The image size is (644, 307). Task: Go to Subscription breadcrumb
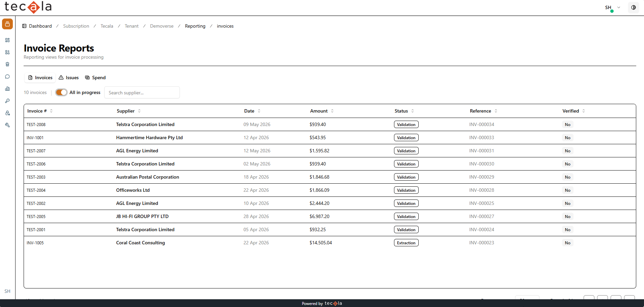tap(76, 26)
